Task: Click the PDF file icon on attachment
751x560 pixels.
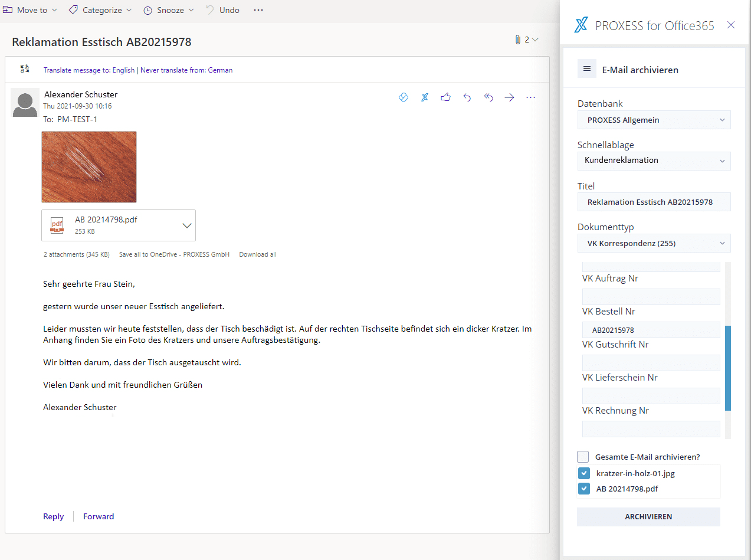Action: point(57,225)
